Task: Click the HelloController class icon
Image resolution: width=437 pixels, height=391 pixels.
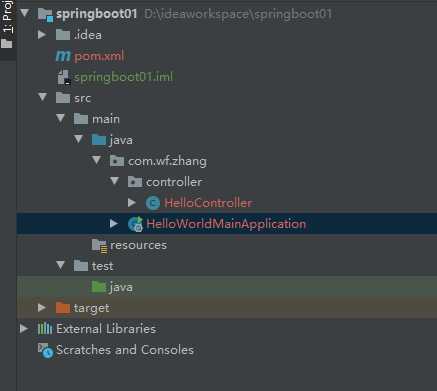Action: pos(153,203)
